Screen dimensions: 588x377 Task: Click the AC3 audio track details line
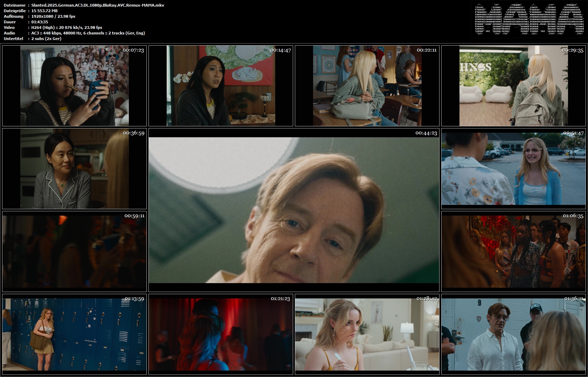[88, 33]
